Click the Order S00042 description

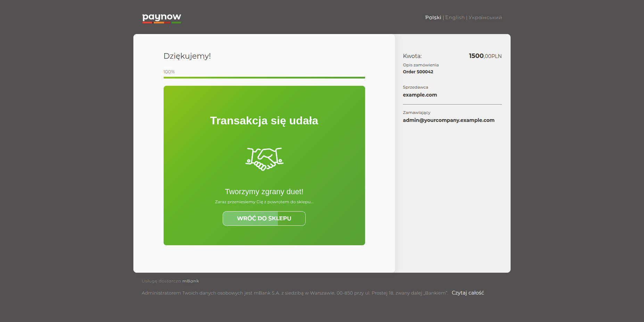pyautogui.click(x=418, y=72)
